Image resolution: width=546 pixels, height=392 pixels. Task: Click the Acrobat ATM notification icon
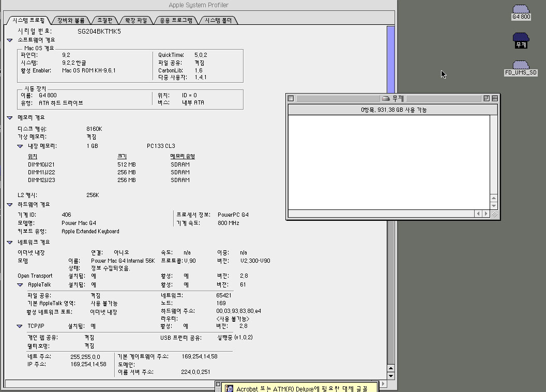(229, 388)
